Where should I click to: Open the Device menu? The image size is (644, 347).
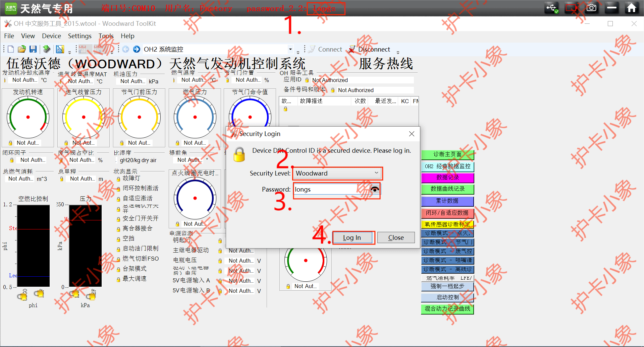[x=51, y=36]
